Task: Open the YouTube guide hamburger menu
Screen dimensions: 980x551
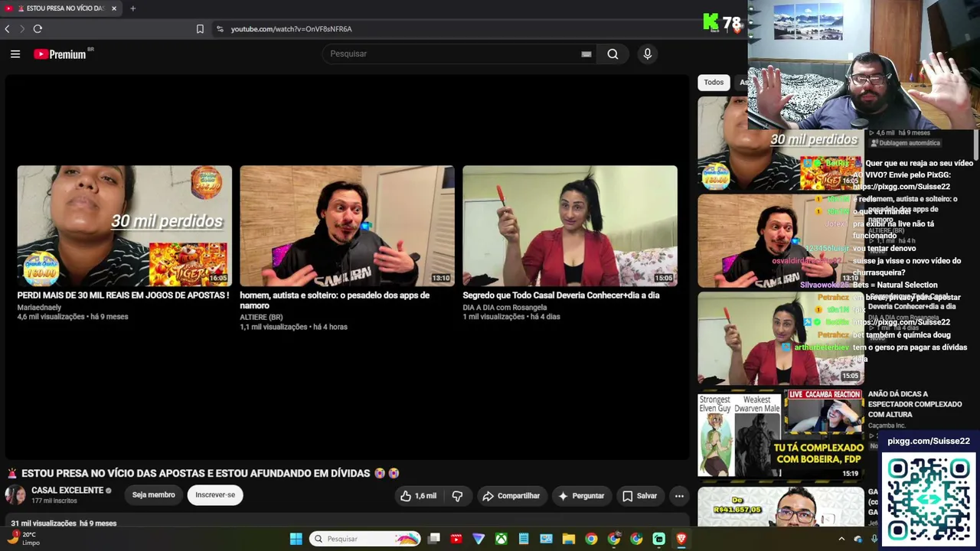Action: tap(15, 54)
